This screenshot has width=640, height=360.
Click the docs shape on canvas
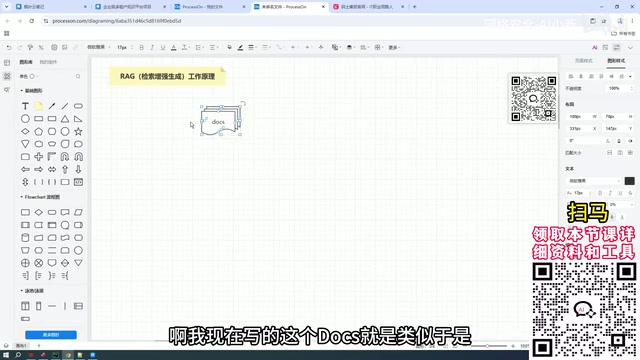coord(220,120)
